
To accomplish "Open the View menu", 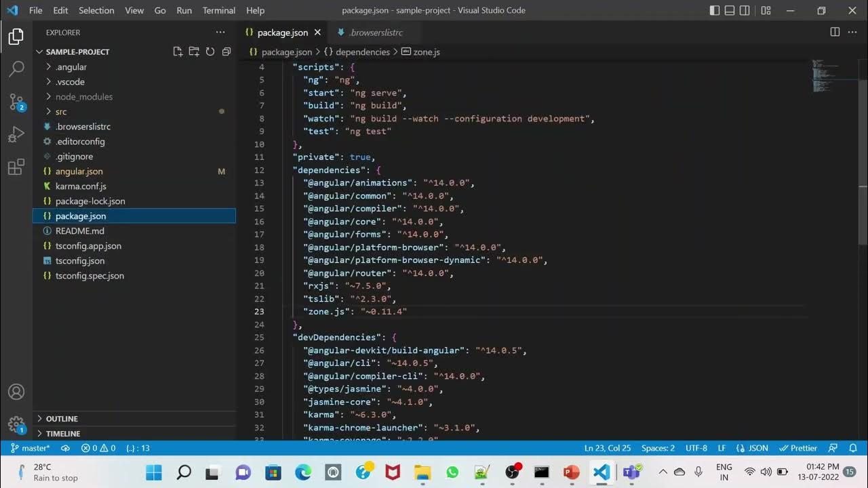I will [x=134, y=10].
